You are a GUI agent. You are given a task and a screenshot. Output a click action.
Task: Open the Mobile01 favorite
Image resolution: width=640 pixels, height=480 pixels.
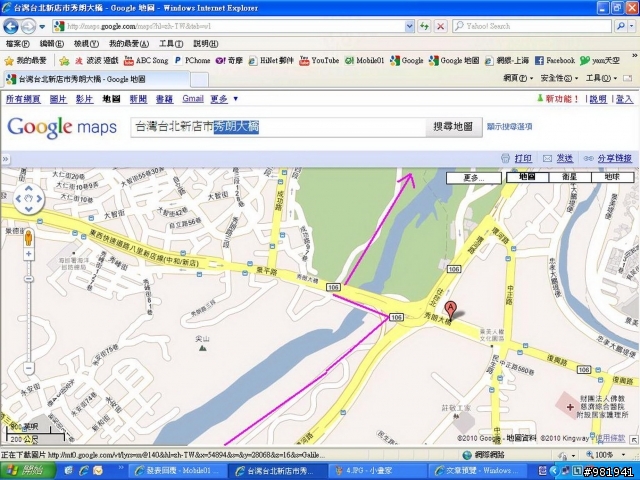click(x=364, y=61)
